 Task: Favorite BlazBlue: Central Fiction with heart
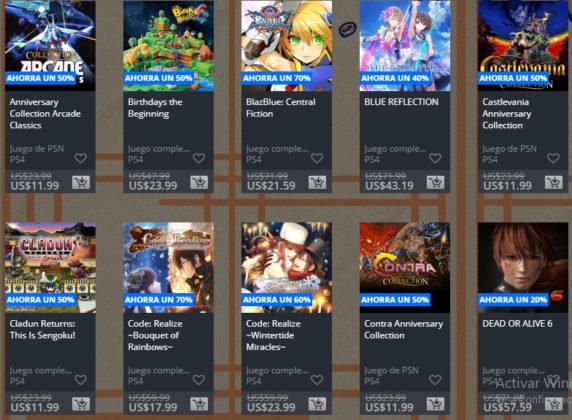point(317,158)
